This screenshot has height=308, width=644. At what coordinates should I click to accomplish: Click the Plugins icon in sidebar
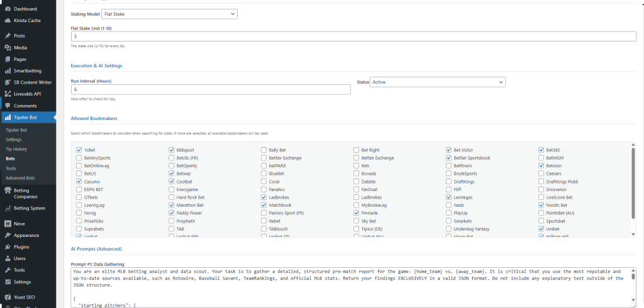tap(7, 246)
